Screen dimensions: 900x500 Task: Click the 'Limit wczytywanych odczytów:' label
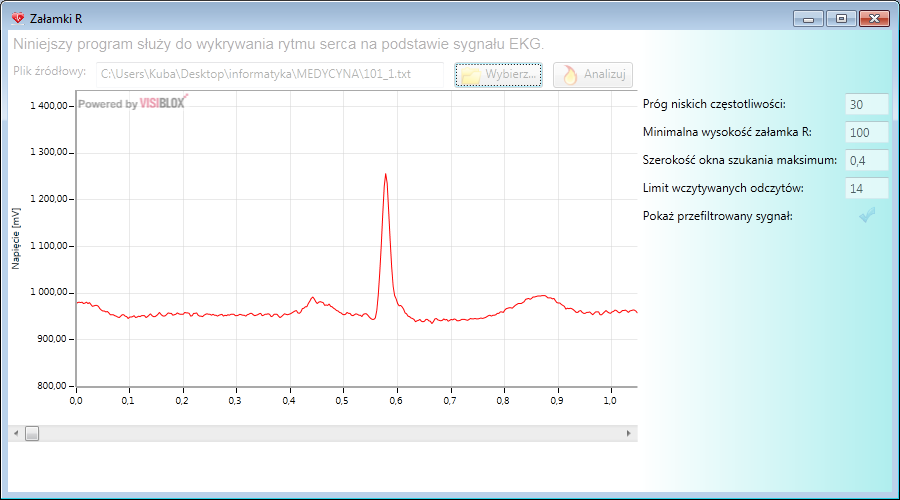coord(723,188)
